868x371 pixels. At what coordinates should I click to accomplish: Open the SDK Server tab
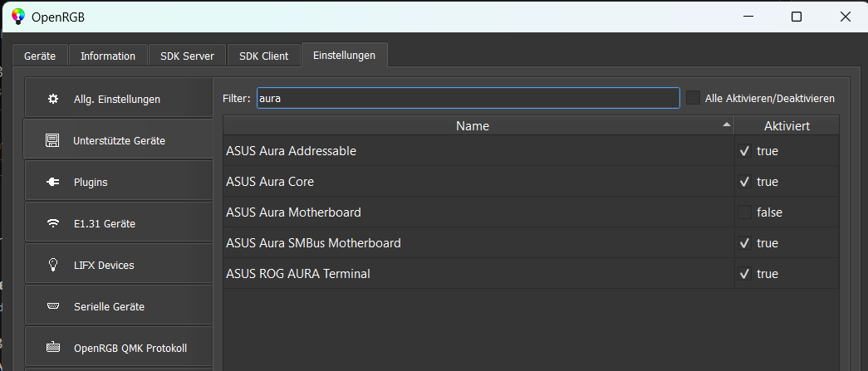coord(187,56)
